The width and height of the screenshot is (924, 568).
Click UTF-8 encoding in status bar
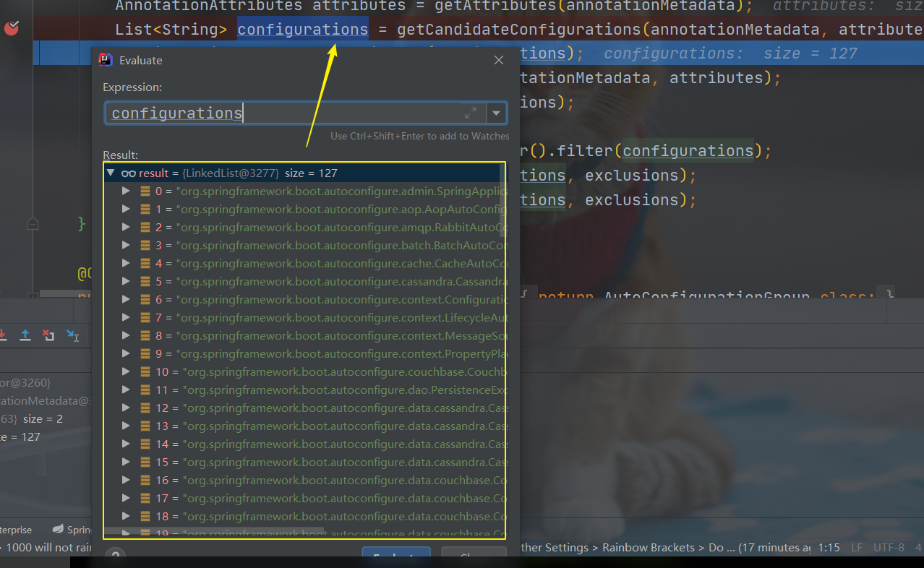coord(889,548)
